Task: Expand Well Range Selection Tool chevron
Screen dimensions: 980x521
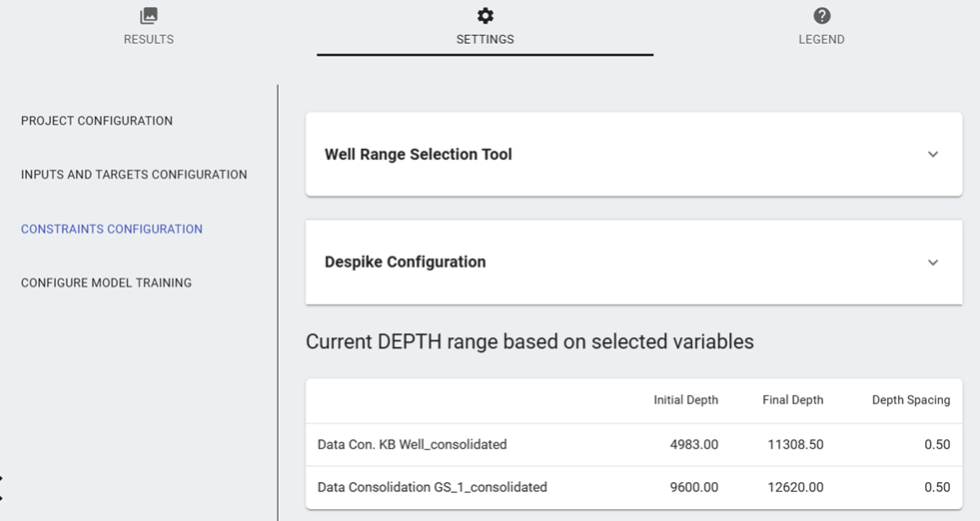Action: pos(933,155)
